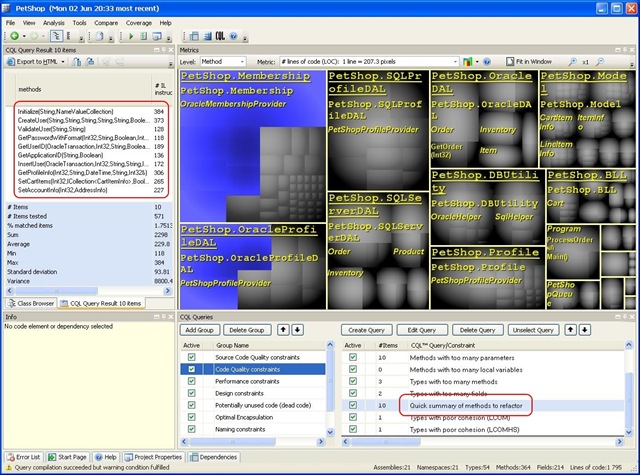Click the green back navigation arrow
Viewport: 640px width, 475px height.
(x=14, y=36)
